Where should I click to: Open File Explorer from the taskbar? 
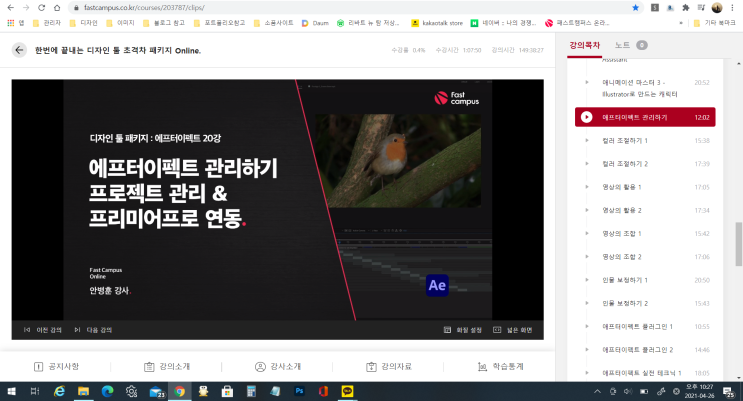tap(83, 392)
